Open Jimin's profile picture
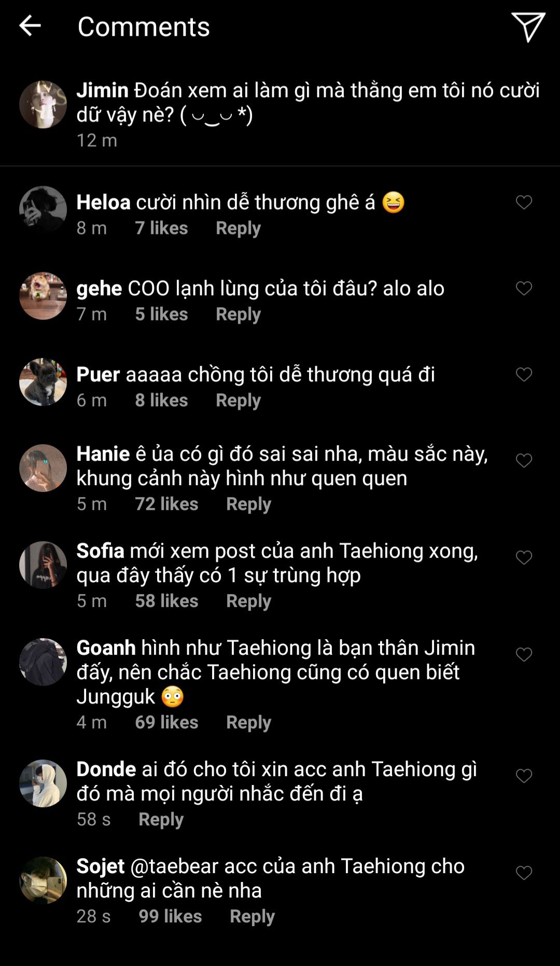Image resolution: width=560 pixels, height=966 pixels. tap(43, 104)
